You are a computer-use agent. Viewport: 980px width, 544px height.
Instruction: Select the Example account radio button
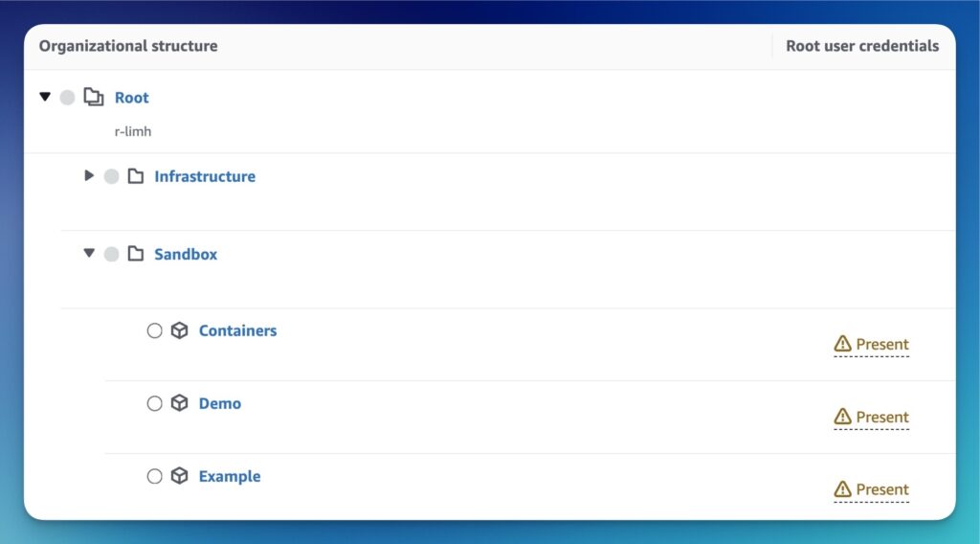click(154, 476)
